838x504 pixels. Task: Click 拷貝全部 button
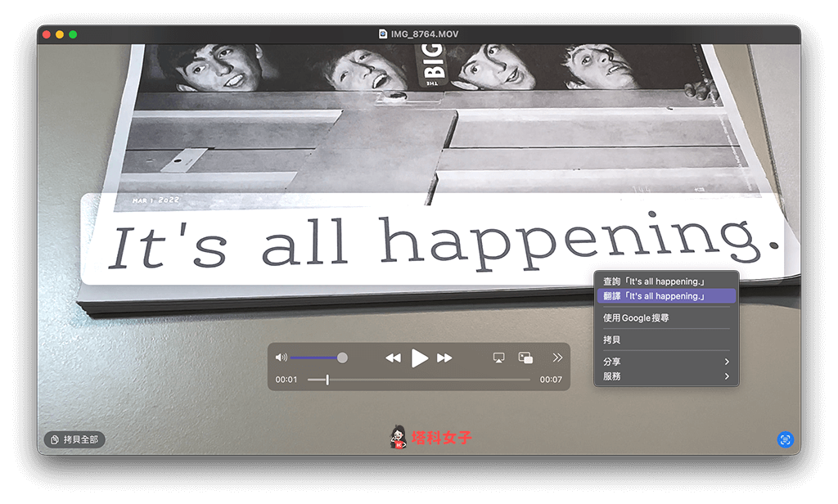coord(74,439)
